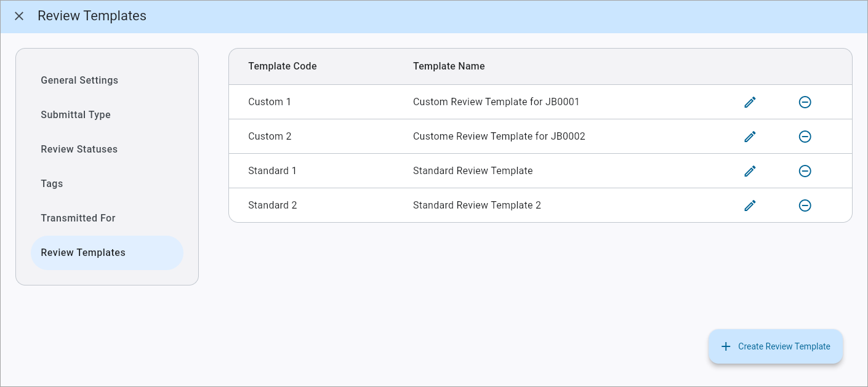Remove the Custom 2 template
Image resolution: width=868 pixels, height=387 pixels.
805,137
